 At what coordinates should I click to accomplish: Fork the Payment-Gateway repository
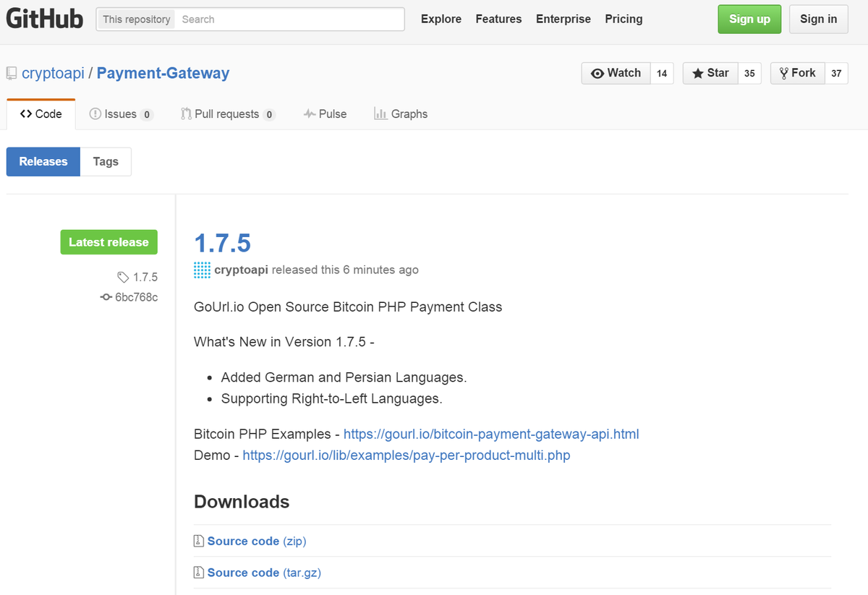click(798, 73)
